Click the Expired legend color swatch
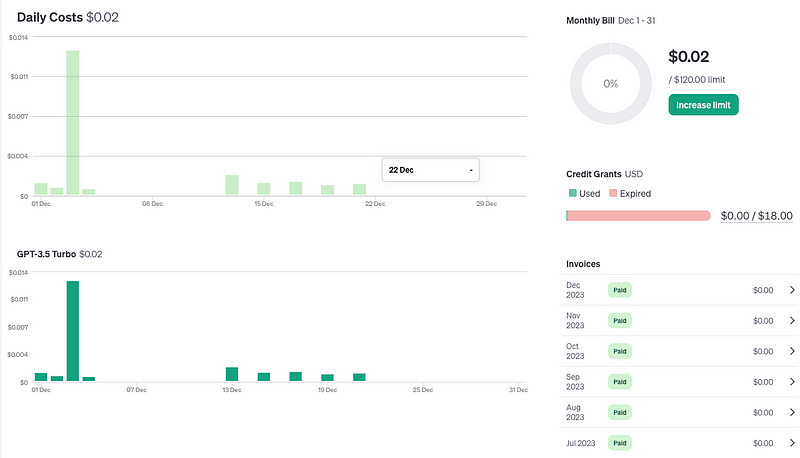This screenshot has width=800, height=458. (x=613, y=193)
